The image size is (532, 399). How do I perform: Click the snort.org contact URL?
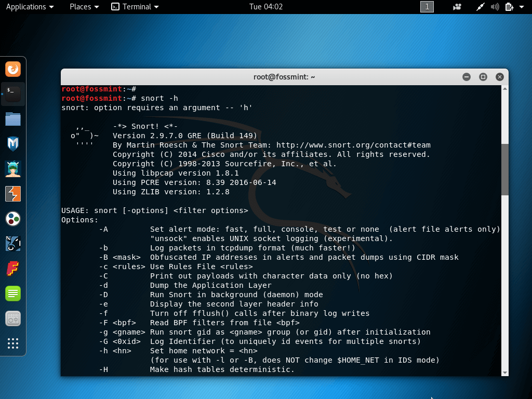353,145
